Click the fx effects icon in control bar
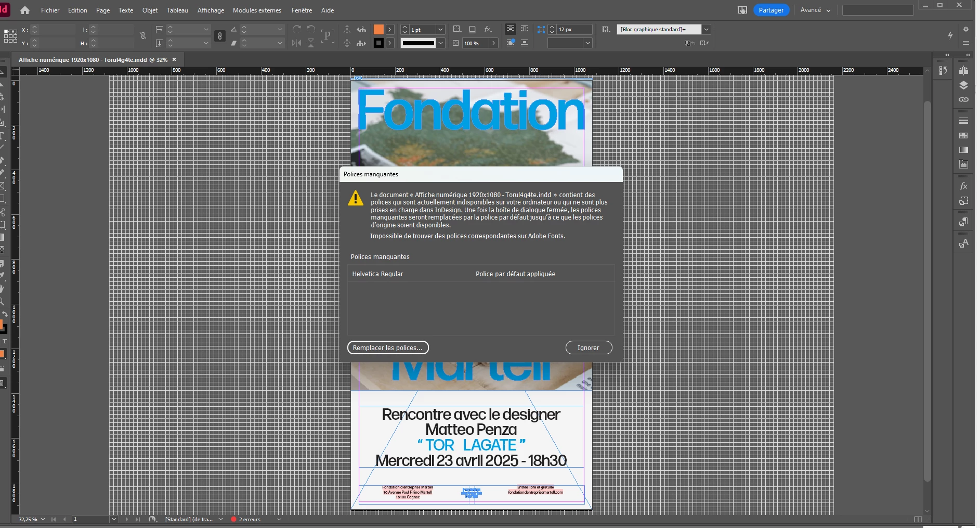980x528 pixels. point(488,29)
